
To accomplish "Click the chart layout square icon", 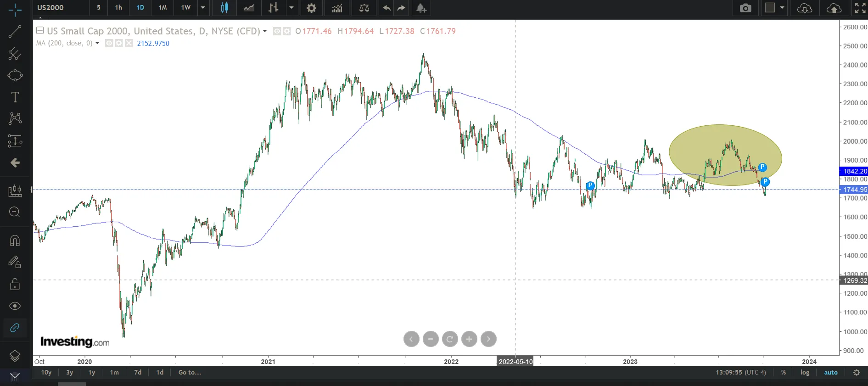I will click(770, 7).
